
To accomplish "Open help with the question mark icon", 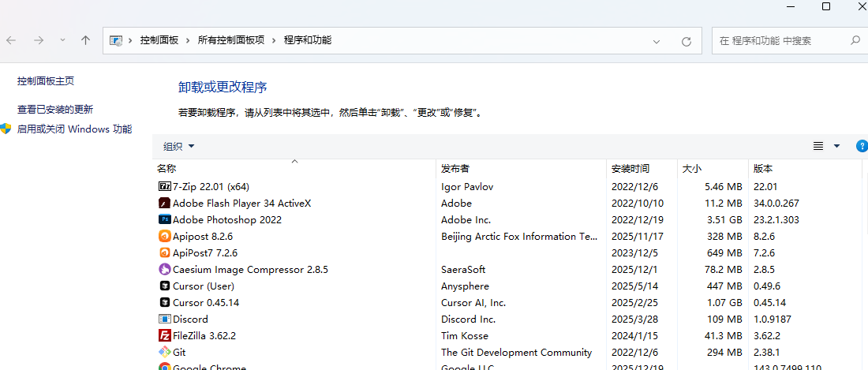I will click(862, 146).
